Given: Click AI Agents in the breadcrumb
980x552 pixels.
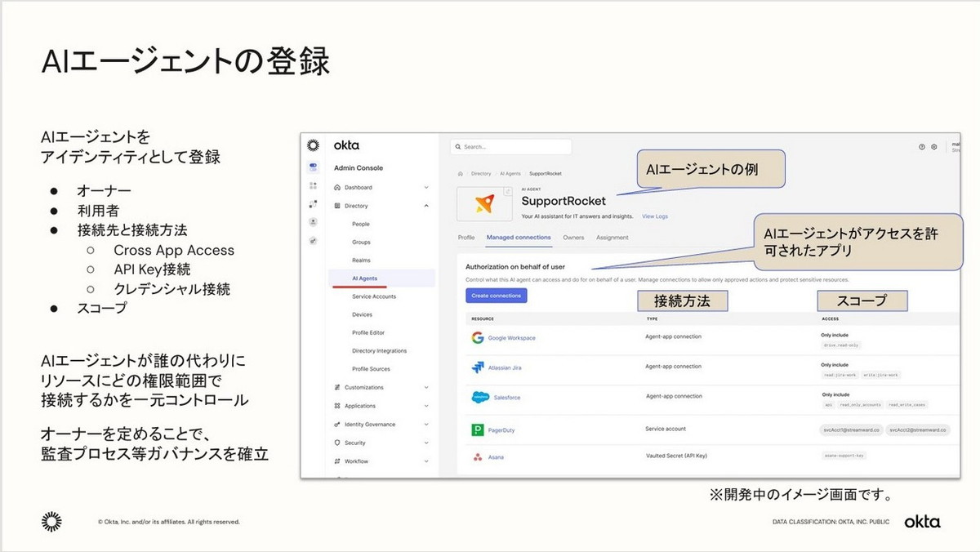Looking at the screenshot, I should click(510, 173).
